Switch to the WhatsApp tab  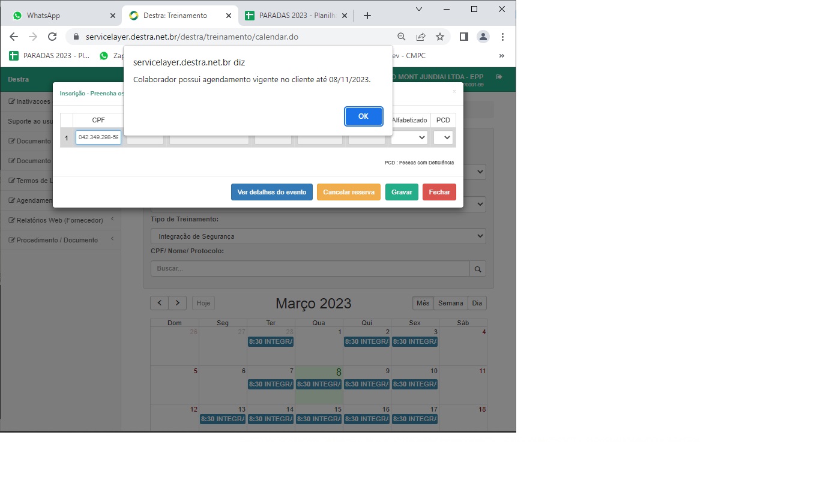tap(60, 16)
